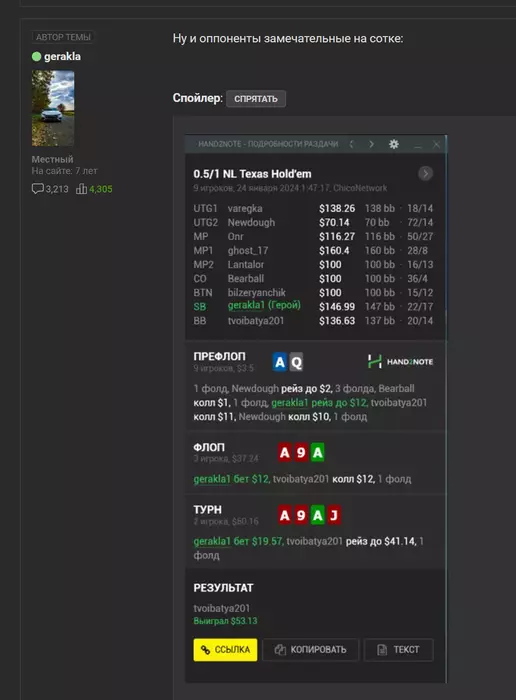Screen dimensions: 516x700
Task: Select the gray Queen hole card
Action: 296,362
